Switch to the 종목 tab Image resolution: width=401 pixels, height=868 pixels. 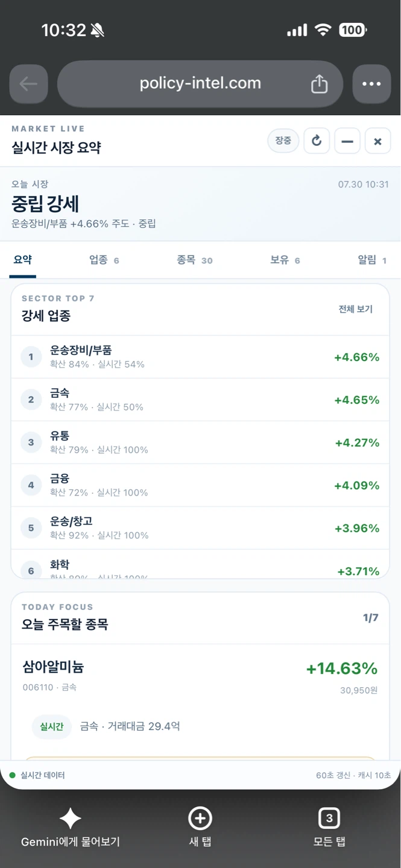(x=195, y=260)
